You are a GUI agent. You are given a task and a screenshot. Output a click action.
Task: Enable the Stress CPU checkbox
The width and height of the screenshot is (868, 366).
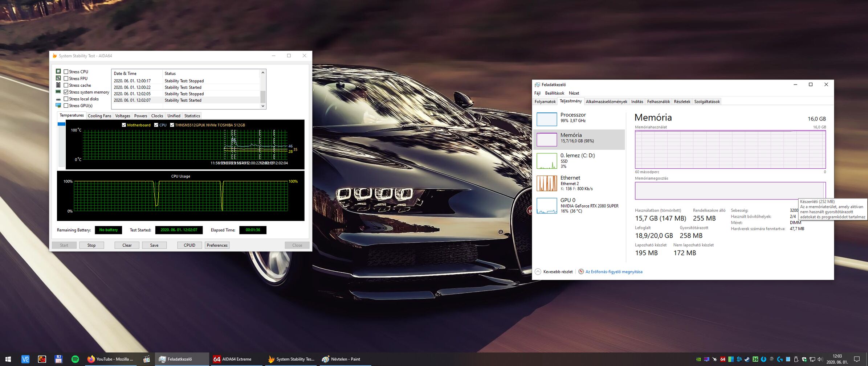pos(66,72)
